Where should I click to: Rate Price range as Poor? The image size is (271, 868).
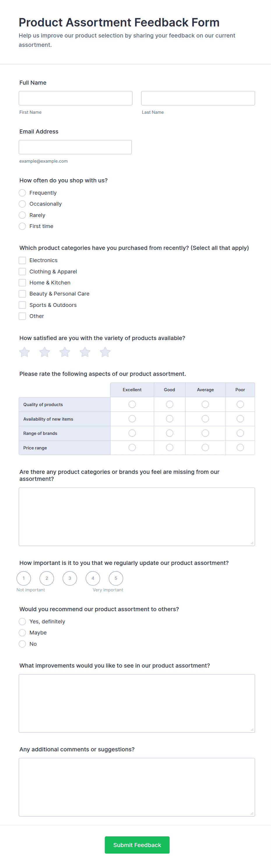[240, 447]
